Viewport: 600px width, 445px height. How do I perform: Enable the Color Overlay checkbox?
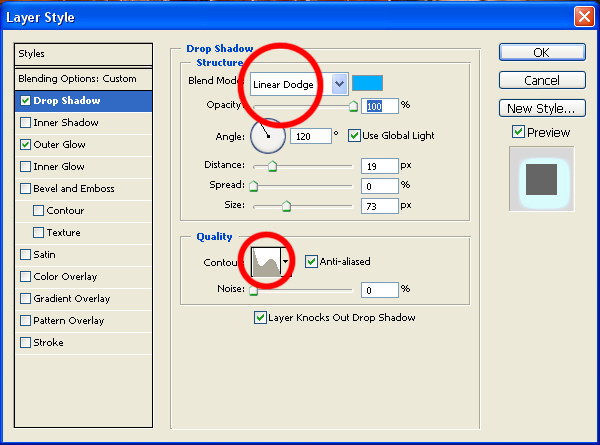click(x=25, y=277)
